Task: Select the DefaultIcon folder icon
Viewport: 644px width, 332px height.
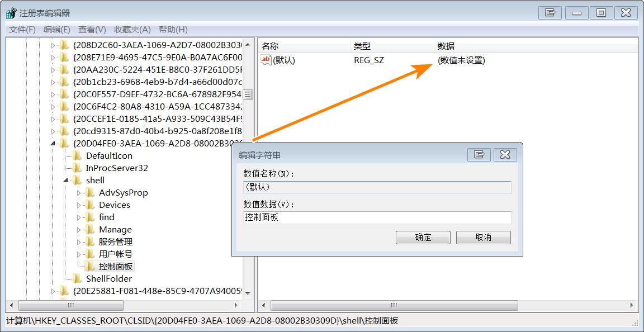Action: [x=78, y=156]
